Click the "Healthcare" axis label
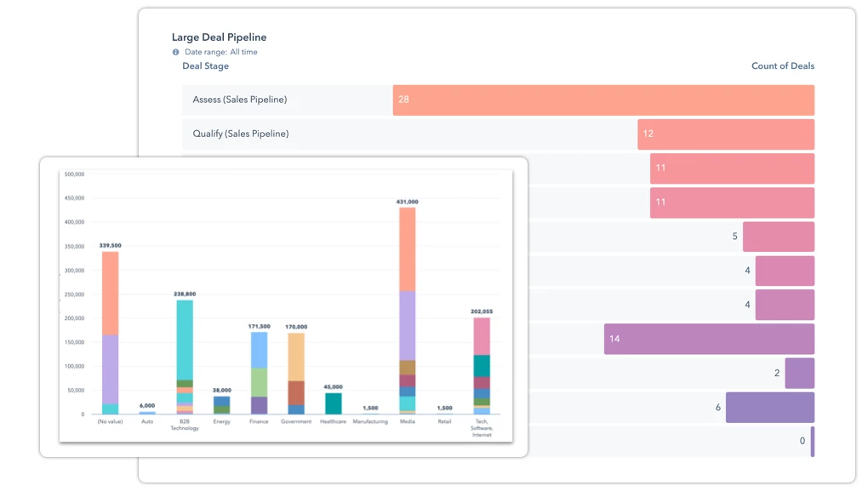Viewport: 868px width, 491px height. 334,422
